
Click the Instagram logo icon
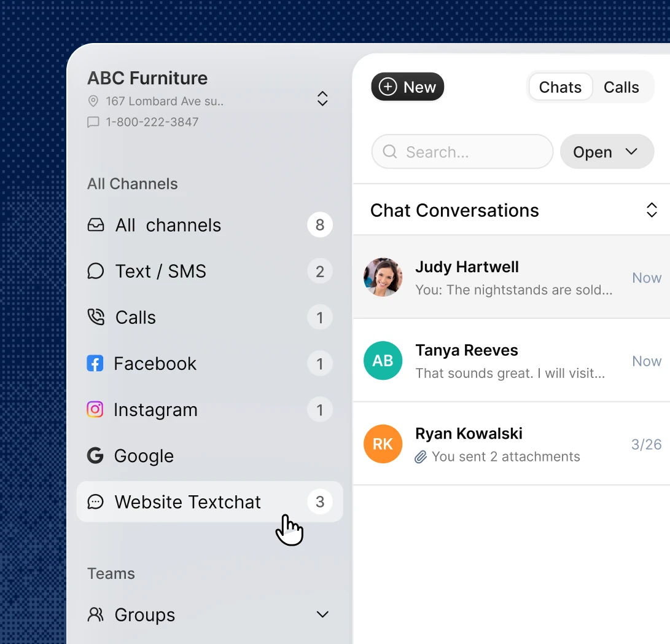point(95,410)
